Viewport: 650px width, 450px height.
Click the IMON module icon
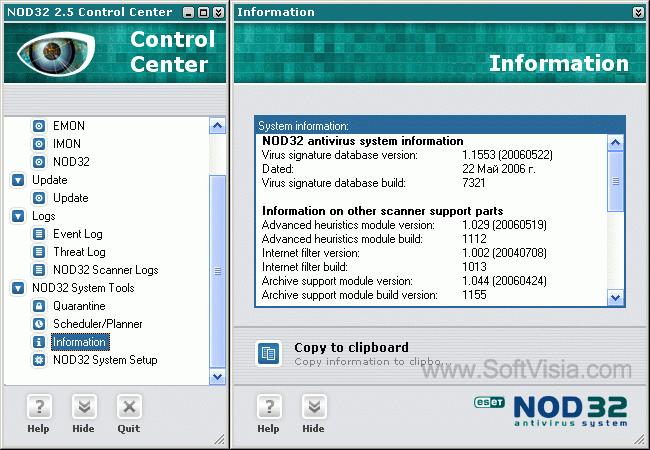coord(39,144)
